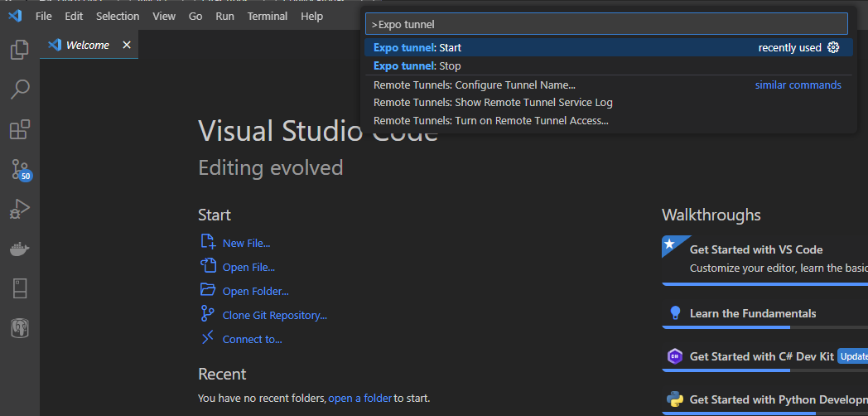Open the PostgreSQL elephant view icon
The image size is (868, 416).
tap(20, 328)
